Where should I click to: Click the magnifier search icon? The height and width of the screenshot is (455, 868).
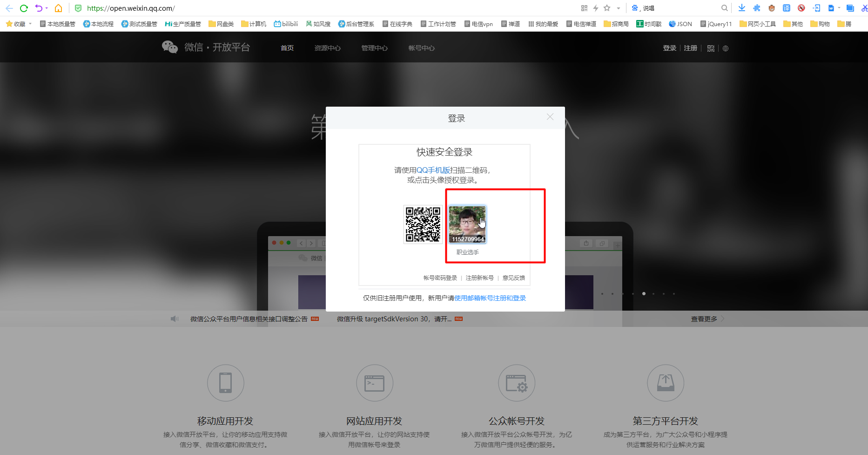(x=725, y=8)
